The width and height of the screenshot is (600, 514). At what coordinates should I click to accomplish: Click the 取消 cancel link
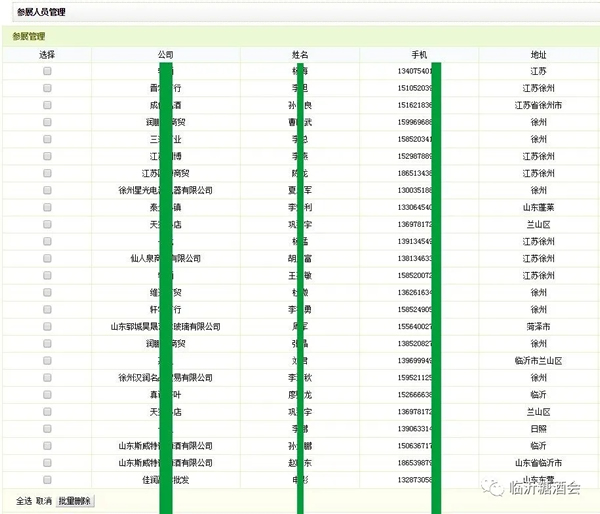(x=44, y=501)
